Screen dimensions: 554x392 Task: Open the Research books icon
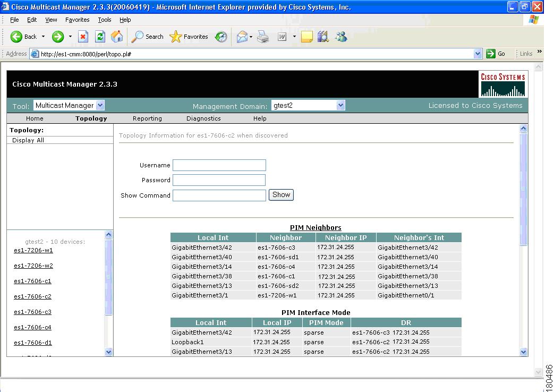click(323, 37)
